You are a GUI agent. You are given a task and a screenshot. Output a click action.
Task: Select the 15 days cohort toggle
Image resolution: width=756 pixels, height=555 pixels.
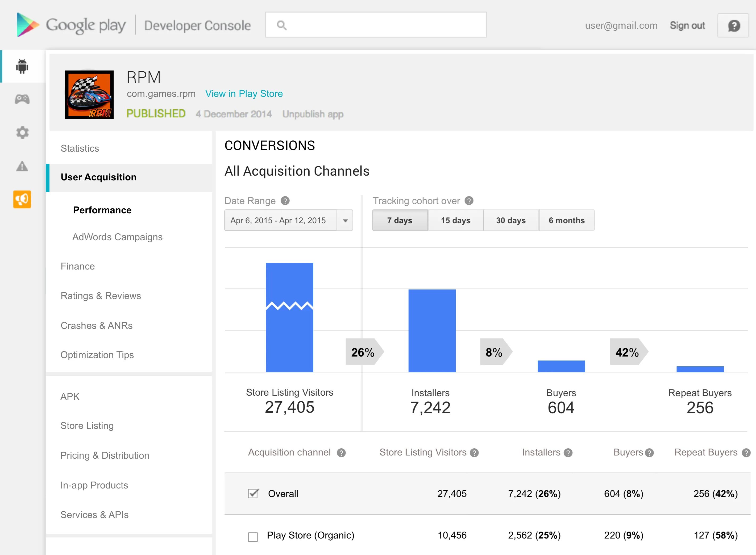(x=455, y=220)
